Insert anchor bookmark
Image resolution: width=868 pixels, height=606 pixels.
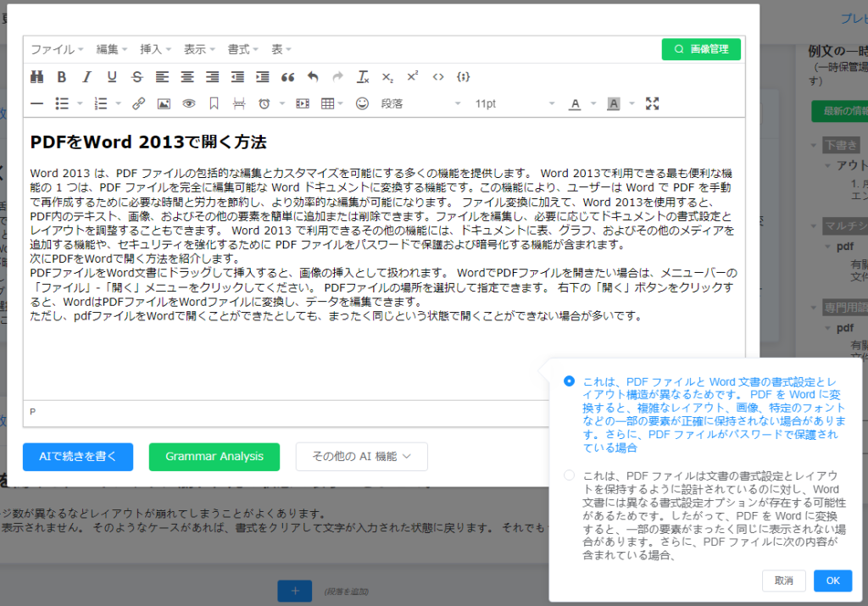click(214, 103)
